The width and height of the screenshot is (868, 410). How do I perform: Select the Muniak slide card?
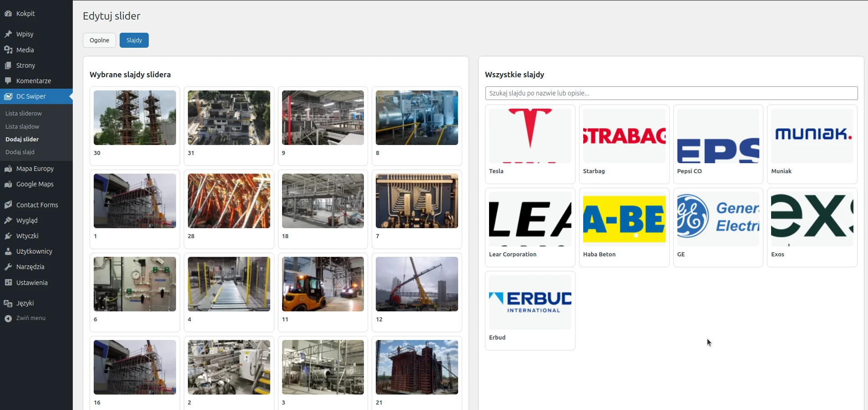click(812, 144)
